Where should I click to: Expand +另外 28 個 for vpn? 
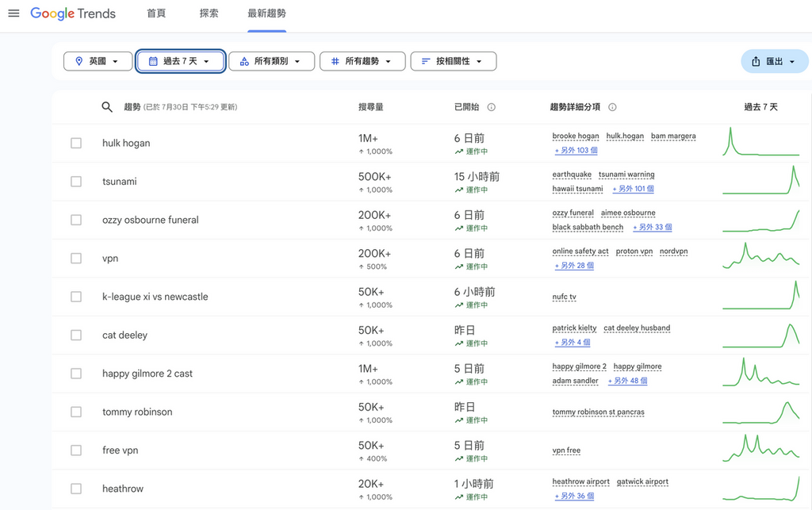574,265
